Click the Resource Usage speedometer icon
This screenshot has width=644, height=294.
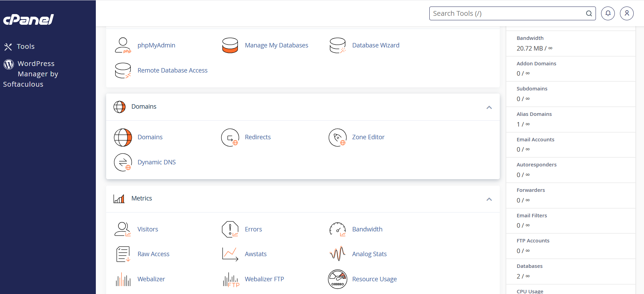(338, 279)
